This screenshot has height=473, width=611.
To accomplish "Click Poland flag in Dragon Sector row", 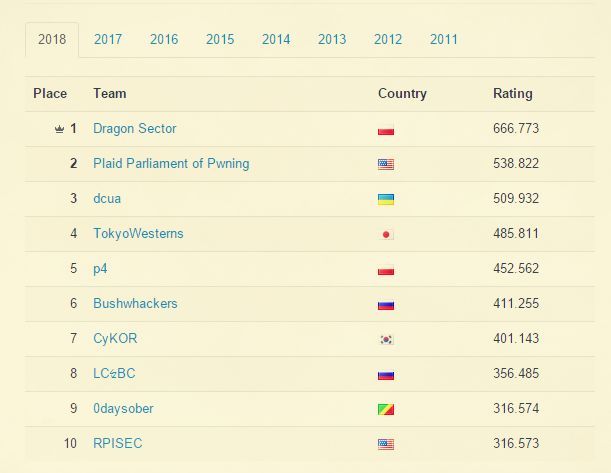I will point(386,130).
